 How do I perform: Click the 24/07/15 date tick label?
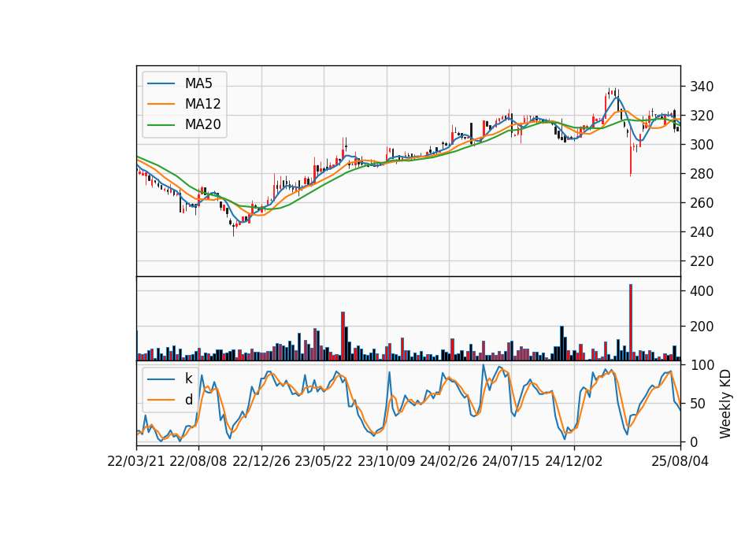click(x=510, y=461)
